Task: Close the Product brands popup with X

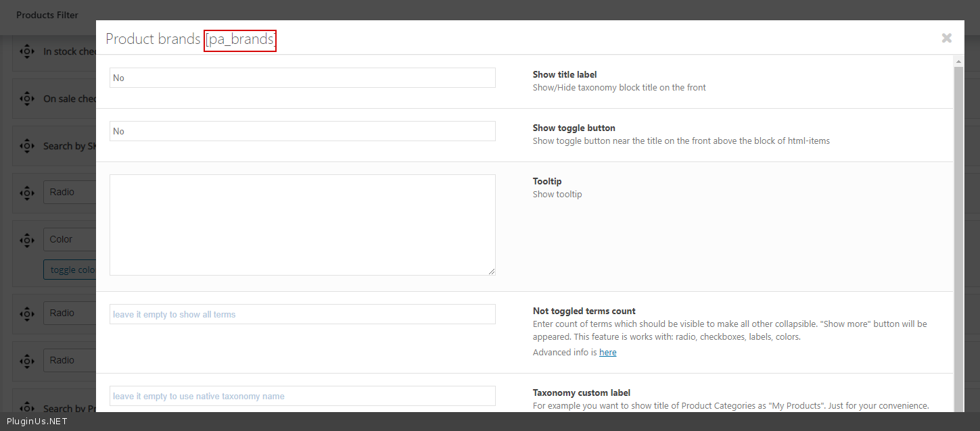Action: click(946, 39)
